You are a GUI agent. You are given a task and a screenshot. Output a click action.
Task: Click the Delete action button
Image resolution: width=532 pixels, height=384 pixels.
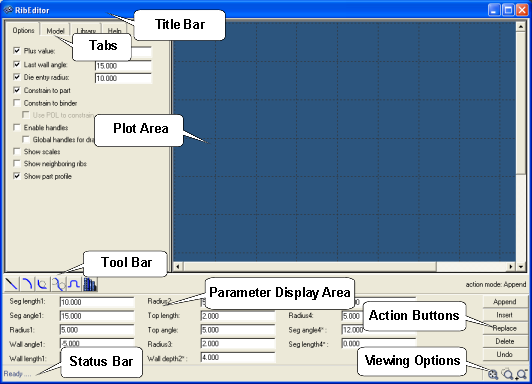505,341
